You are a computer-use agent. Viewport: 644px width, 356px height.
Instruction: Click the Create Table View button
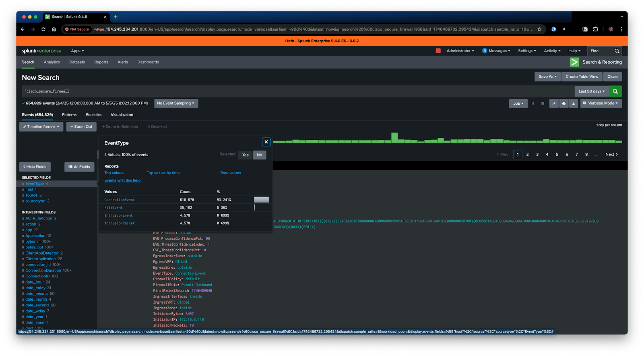click(582, 77)
